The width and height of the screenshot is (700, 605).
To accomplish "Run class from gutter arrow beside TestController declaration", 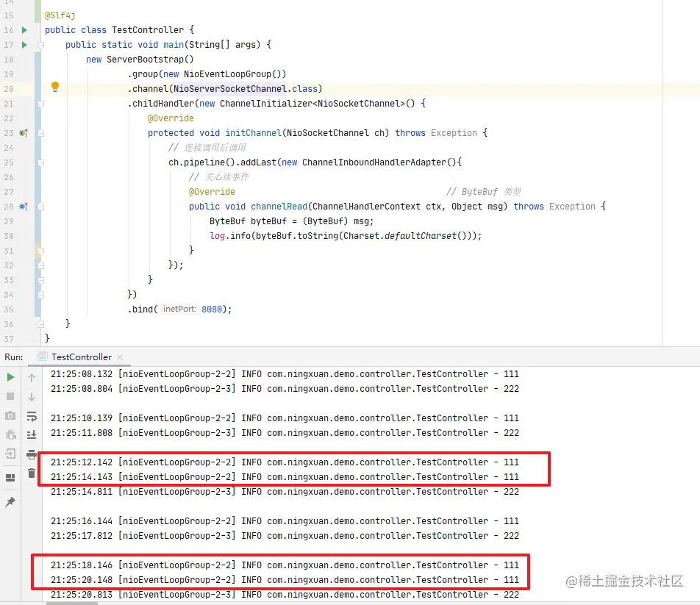I will (24, 30).
